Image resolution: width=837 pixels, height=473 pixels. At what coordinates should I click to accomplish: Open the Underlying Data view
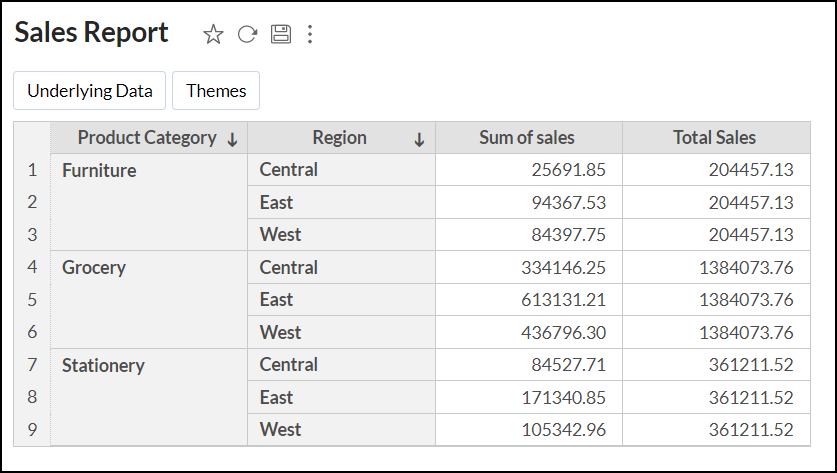point(89,91)
